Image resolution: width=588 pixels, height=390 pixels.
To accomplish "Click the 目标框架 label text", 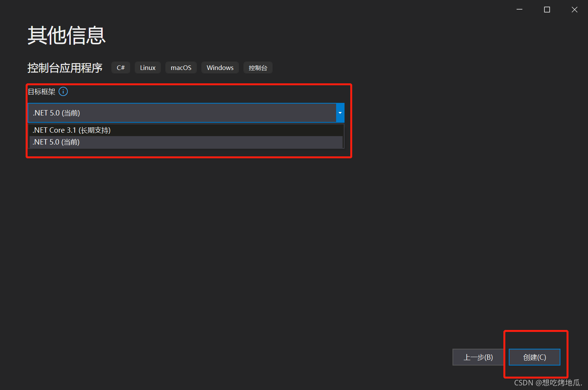I will 42,91.
